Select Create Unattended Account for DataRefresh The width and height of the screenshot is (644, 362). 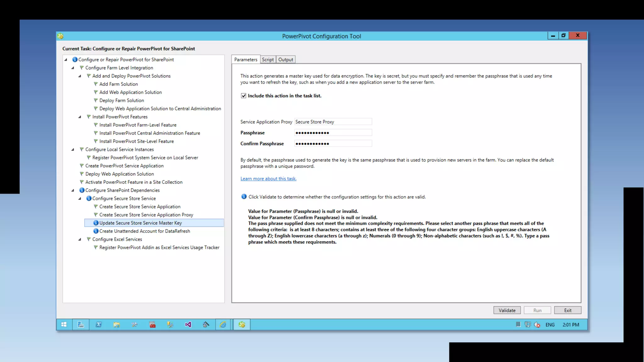point(144,231)
